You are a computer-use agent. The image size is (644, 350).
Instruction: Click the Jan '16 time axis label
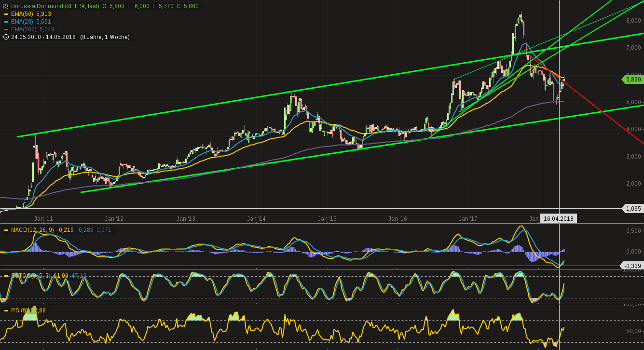tap(397, 219)
